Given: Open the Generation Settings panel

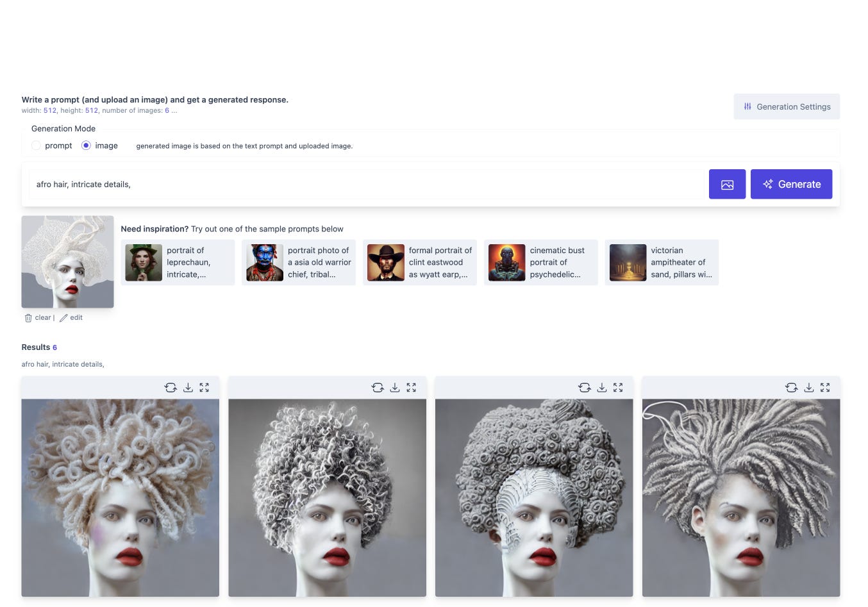Looking at the screenshot, I should (x=787, y=106).
